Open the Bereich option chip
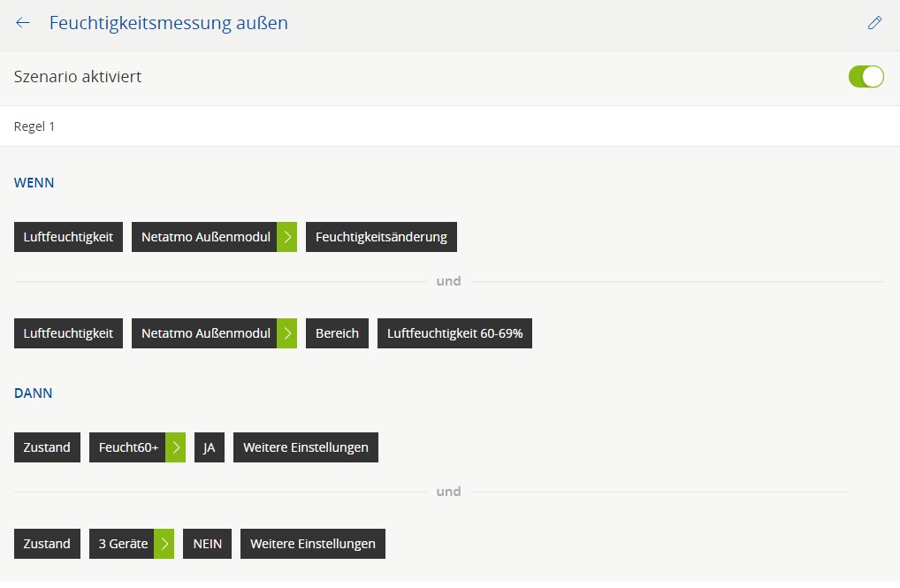Viewport: 900px width, 588px height. click(337, 333)
